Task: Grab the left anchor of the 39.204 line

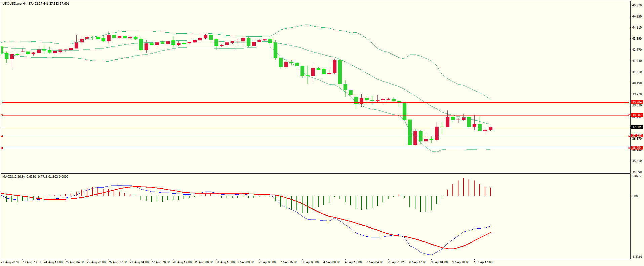Action: coord(2,102)
